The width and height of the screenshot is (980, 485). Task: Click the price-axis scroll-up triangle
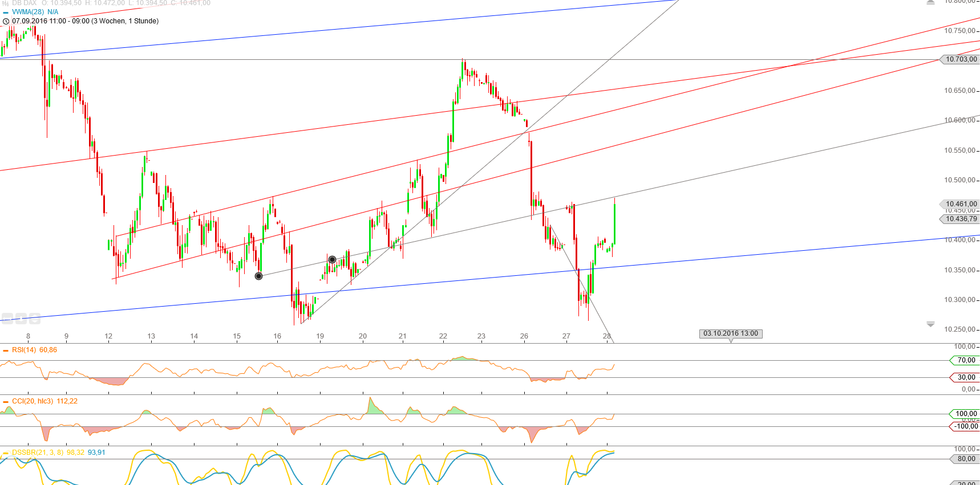[930, 2]
